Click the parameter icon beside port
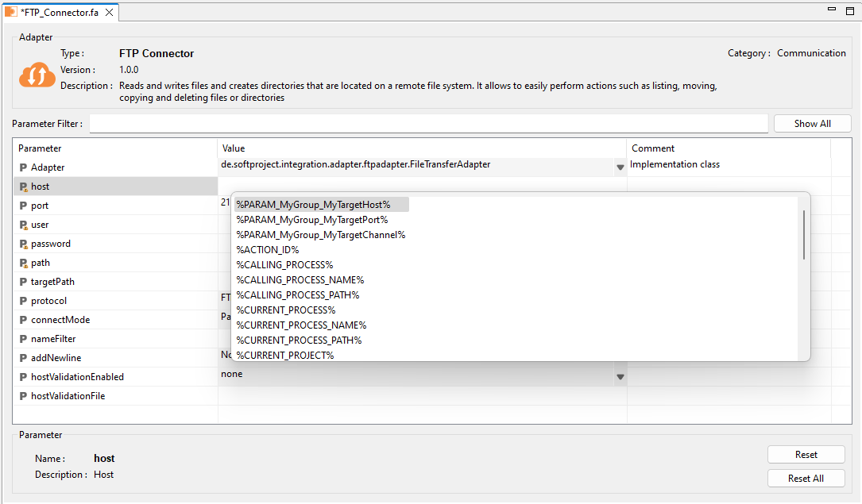This screenshot has height=504, width=862. (24, 205)
